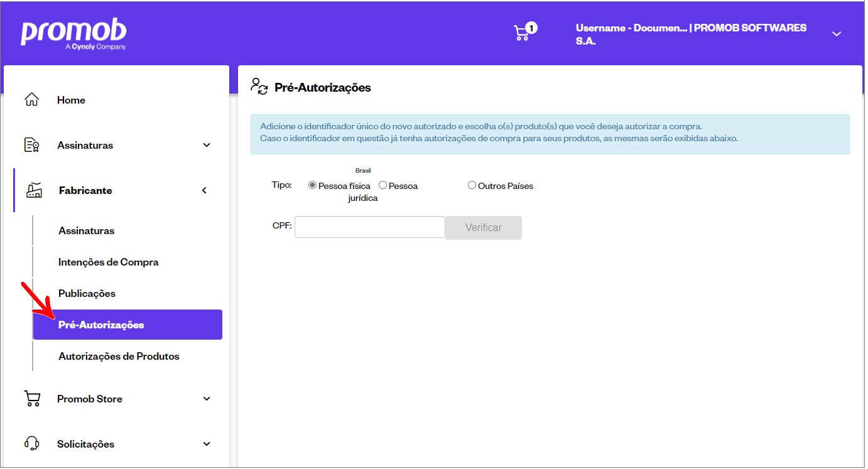
Task: Click the Promob logo
Action: [73, 34]
